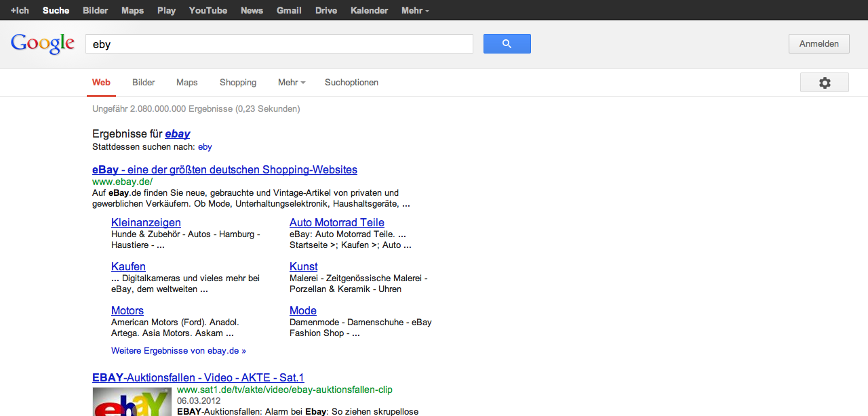Switch to the Shopping results tab
The image size is (868, 416).
click(x=238, y=83)
